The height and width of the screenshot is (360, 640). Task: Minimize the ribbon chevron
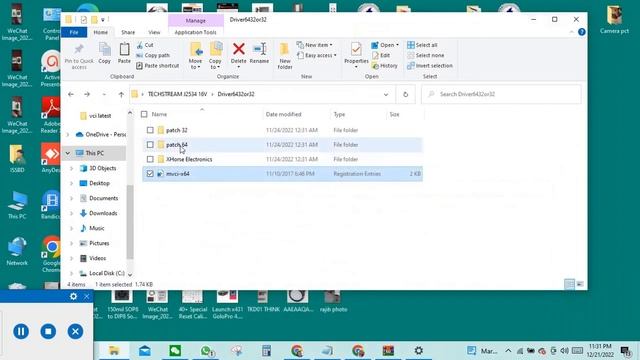tap(571, 32)
